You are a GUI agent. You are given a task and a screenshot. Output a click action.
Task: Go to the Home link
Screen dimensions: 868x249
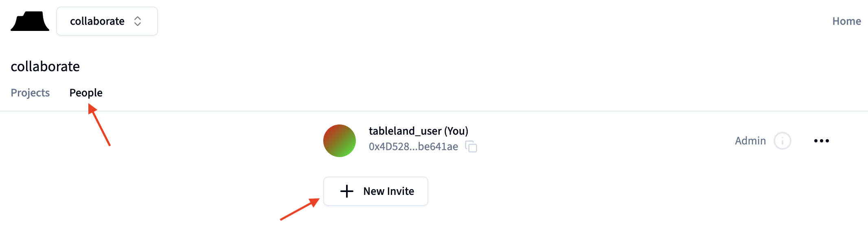pyautogui.click(x=846, y=21)
